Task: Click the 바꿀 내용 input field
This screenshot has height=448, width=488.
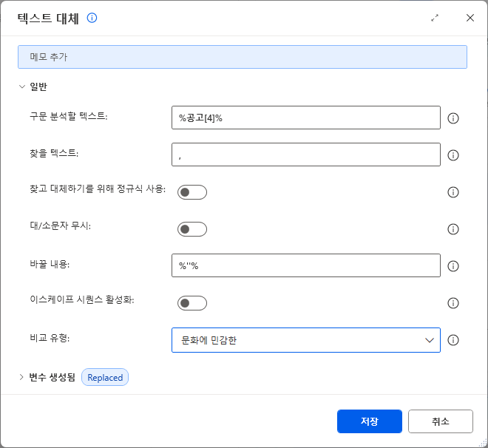Action: pos(306,265)
